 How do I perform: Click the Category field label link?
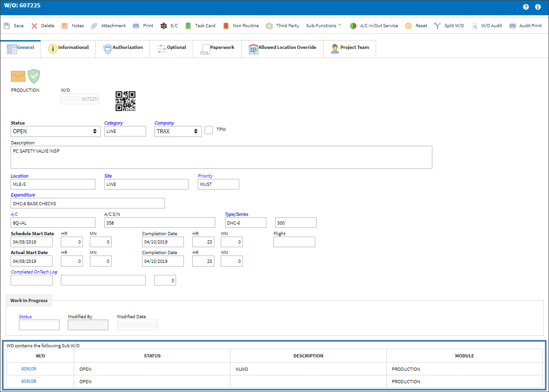[x=113, y=123]
